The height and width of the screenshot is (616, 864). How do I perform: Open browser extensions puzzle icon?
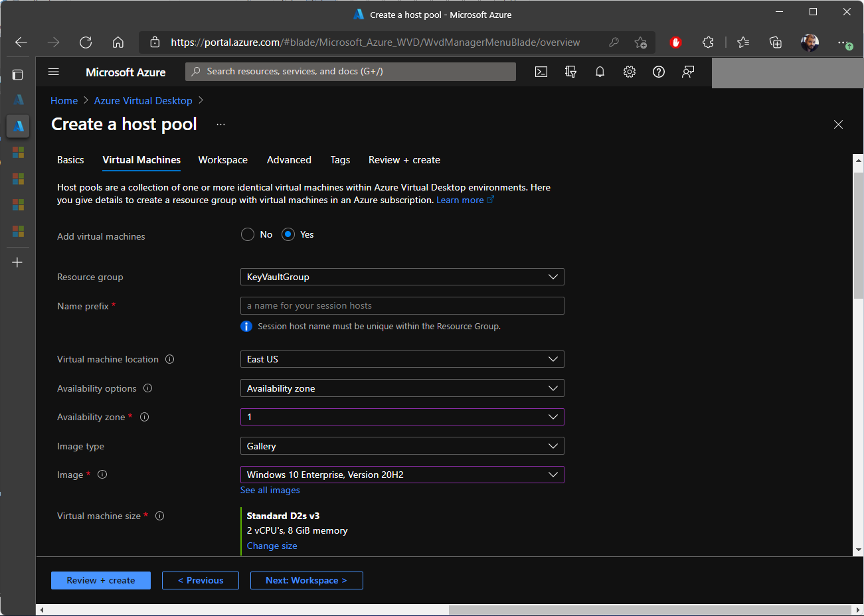[x=708, y=42]
